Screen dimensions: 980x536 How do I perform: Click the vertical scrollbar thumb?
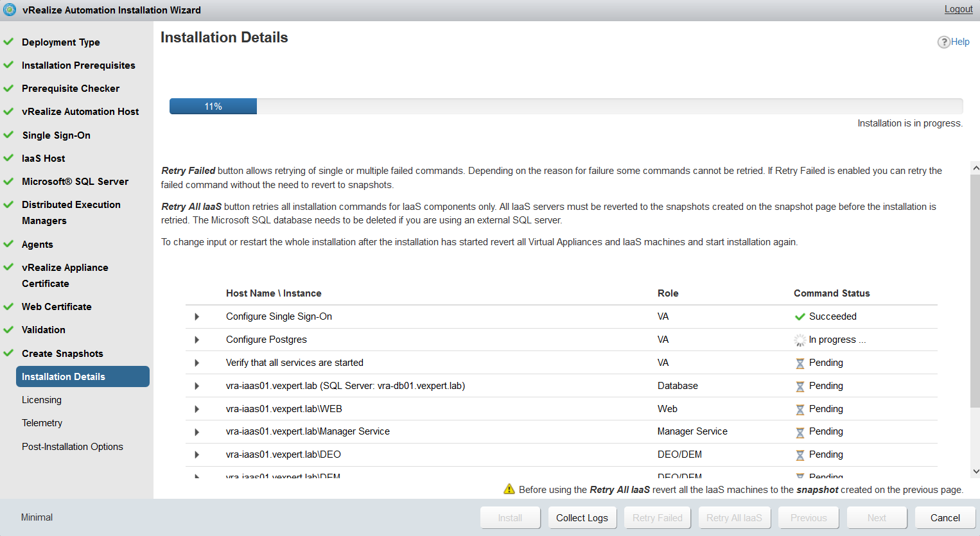point(976,290)
